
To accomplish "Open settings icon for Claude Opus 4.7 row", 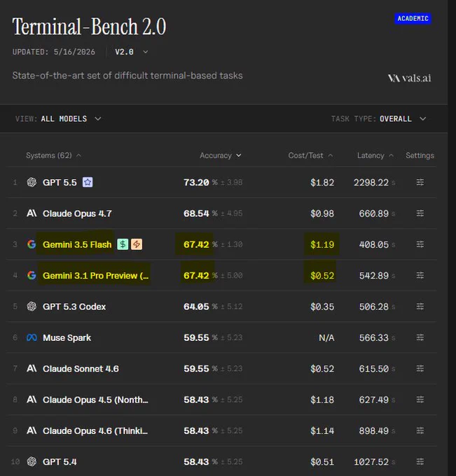I will tap(420, 213).
